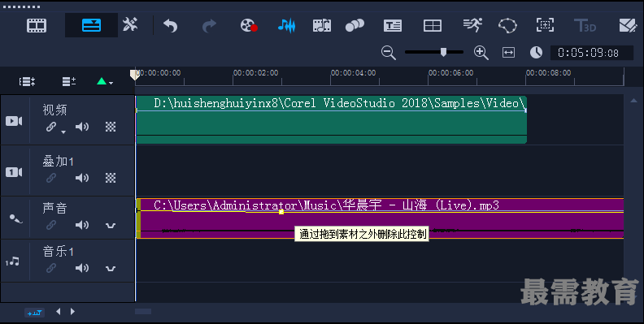Mute the 视频 track
This screenshot has height=324, width=644.
[82, 127]
